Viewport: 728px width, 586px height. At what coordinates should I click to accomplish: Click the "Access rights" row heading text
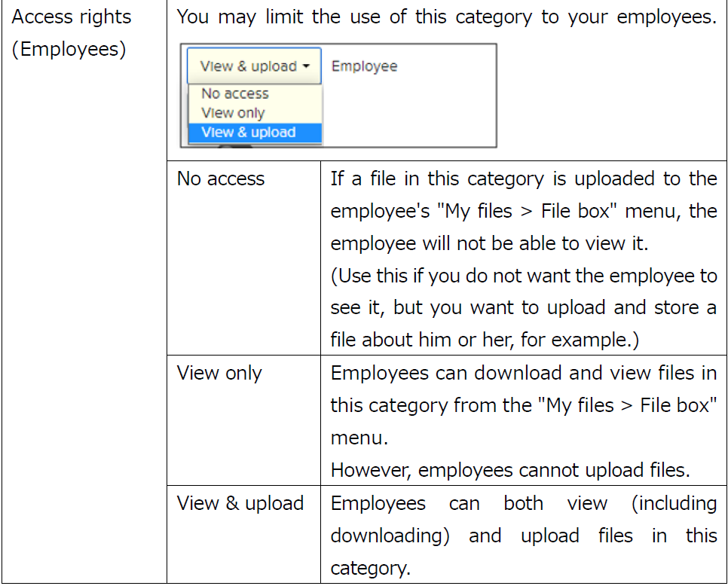pos(71,17)
